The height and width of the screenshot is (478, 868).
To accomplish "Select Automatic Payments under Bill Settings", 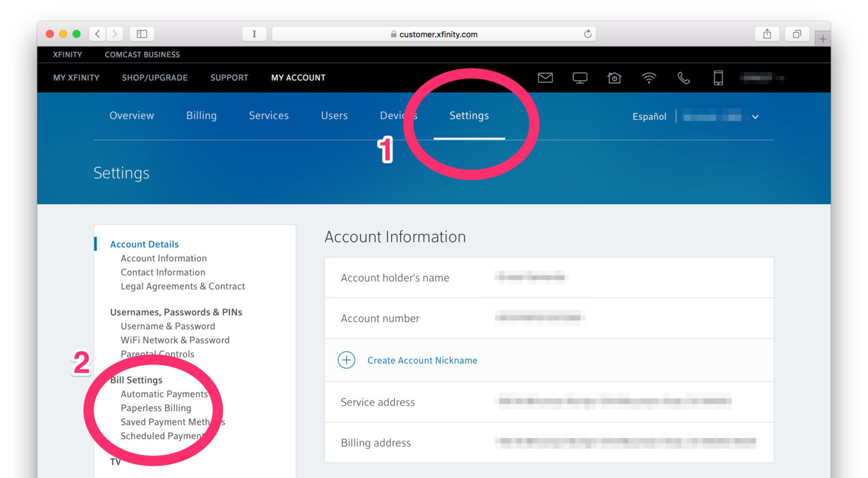I will click(x=164, y=394).
